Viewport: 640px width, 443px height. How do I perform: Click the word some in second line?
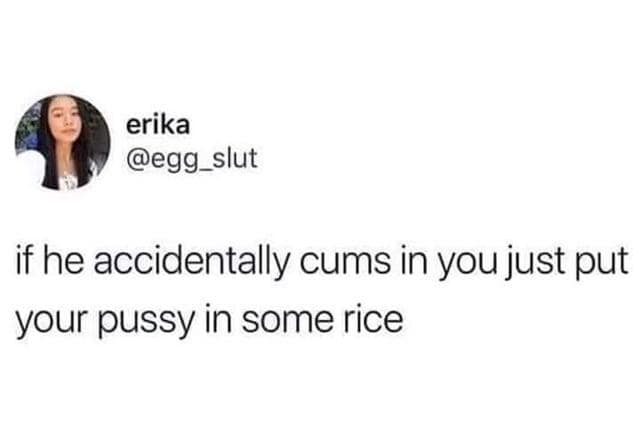tap(287, 320)
